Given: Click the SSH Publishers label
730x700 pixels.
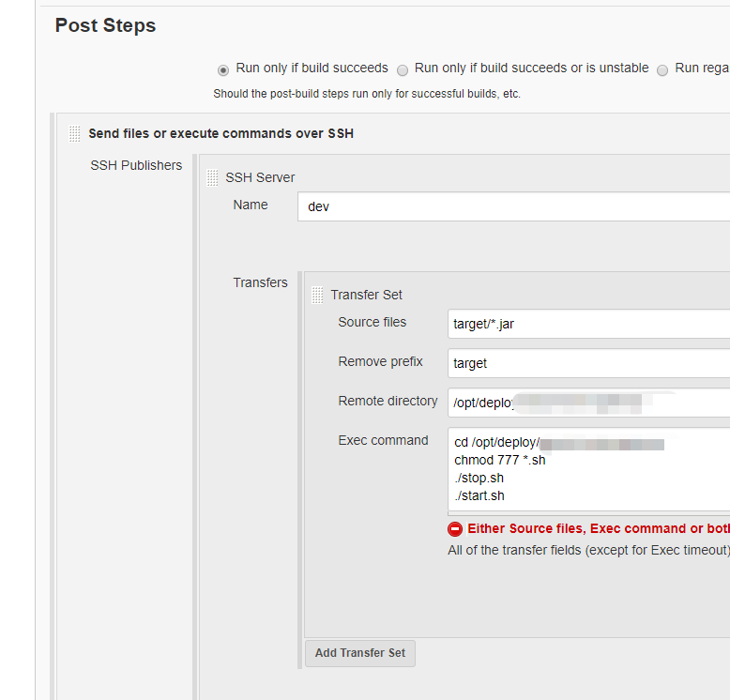Looking at the screenshot, I should pyautogui.click(x=136, y=165).
